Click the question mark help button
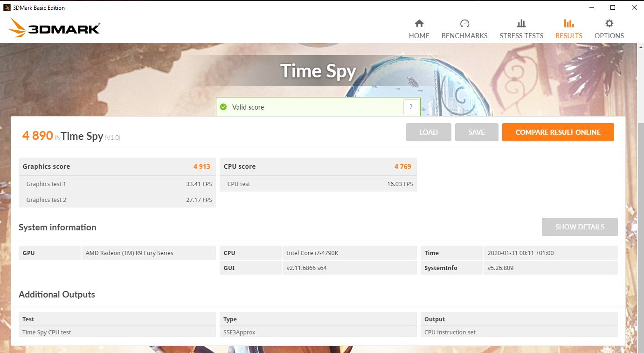This screenshot has width=644, height=353. [410, 107]
